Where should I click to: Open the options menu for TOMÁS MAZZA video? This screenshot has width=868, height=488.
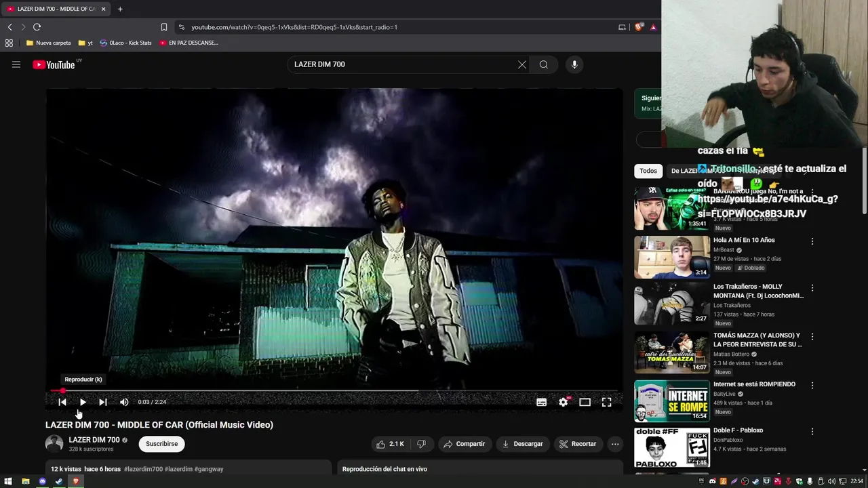coord(812,336)
